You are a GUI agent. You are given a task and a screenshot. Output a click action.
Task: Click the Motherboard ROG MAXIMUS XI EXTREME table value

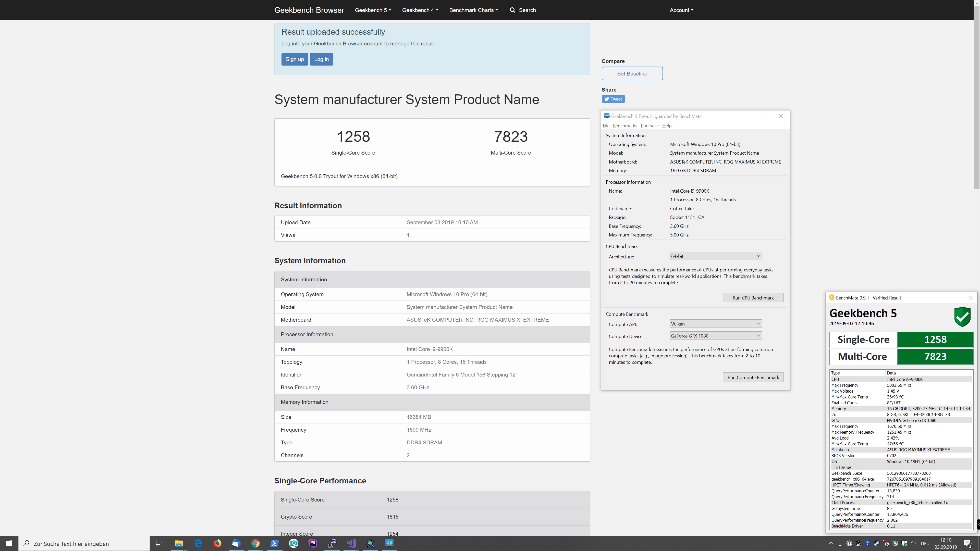click(x=477, y=320)
